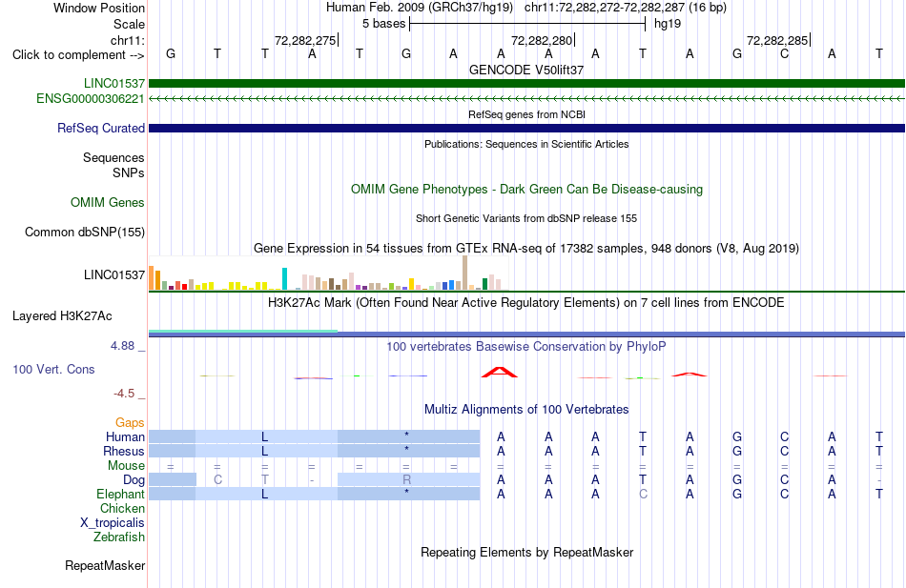Click the -4.5 PhyloP lower scale value

124,394
